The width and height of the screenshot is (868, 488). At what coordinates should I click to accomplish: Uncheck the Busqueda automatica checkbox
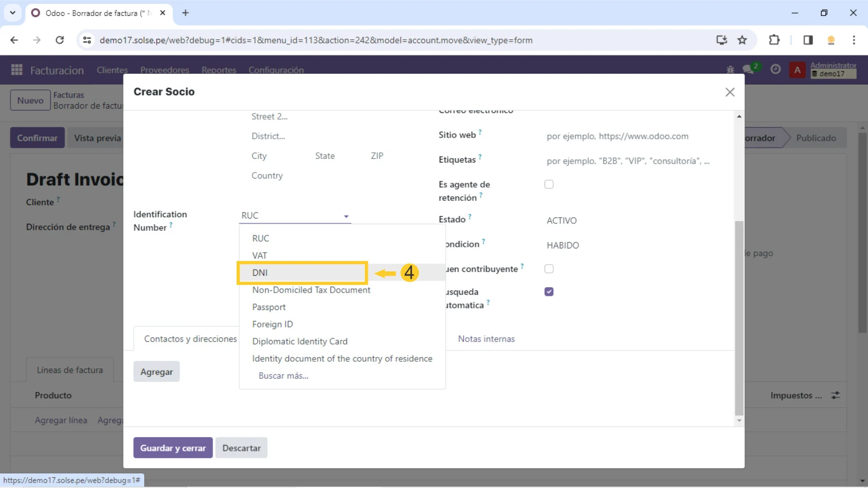(549, 291)
